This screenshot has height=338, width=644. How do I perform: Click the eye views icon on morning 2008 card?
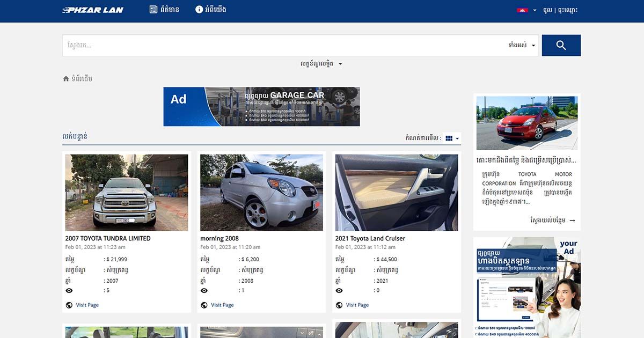[x=204, y=290]
